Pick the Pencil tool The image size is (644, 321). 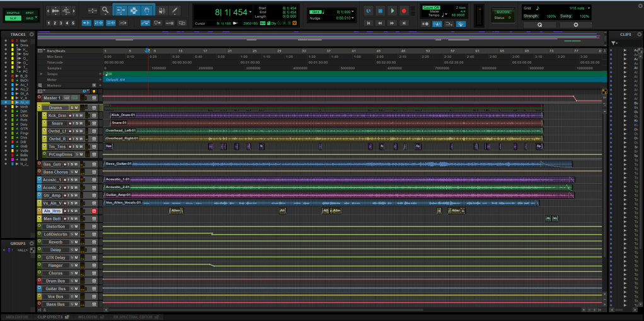tap(175, 11)
